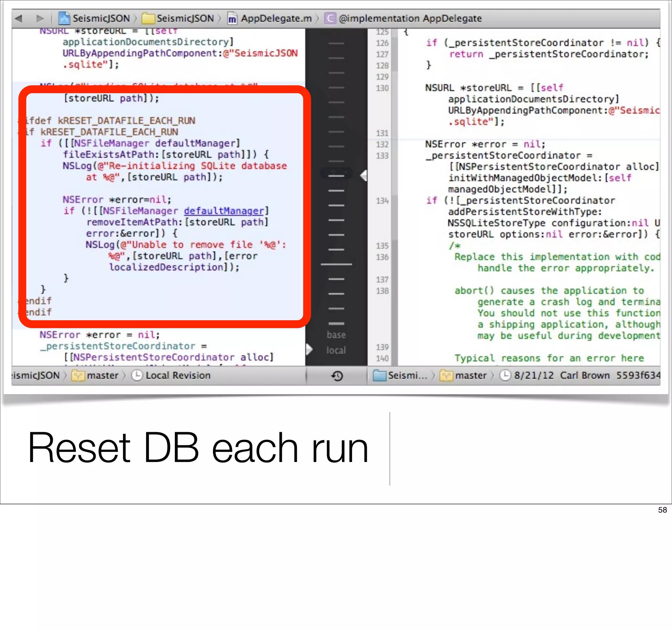Click the purple class icon in breadcrumb

[330, 18]
